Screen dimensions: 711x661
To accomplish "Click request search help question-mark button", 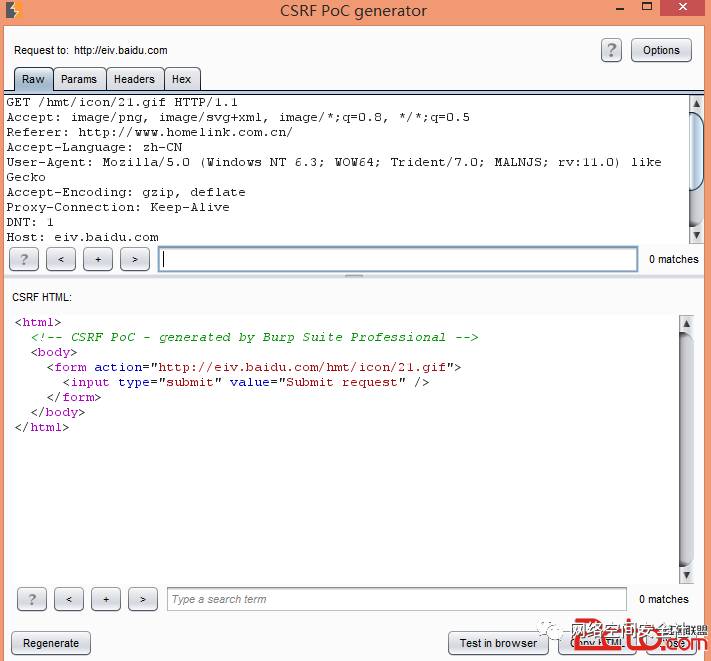I will pos(24,259).
